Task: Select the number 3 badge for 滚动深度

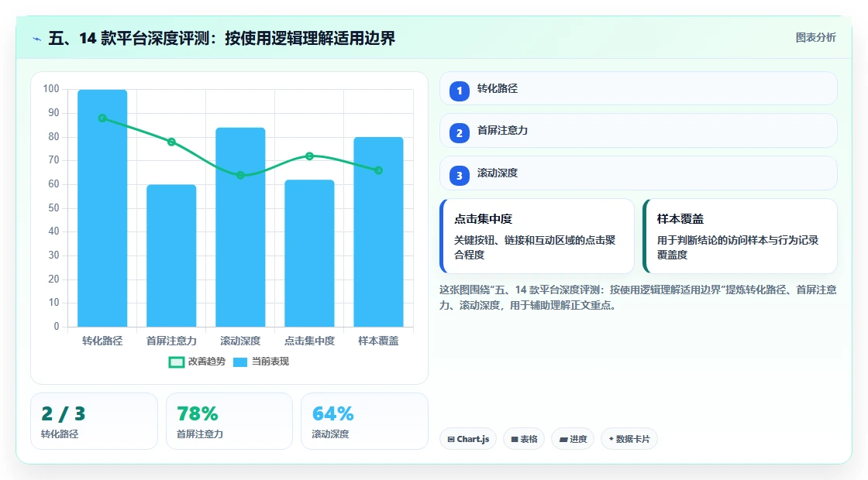Action: tap(459, 176)
